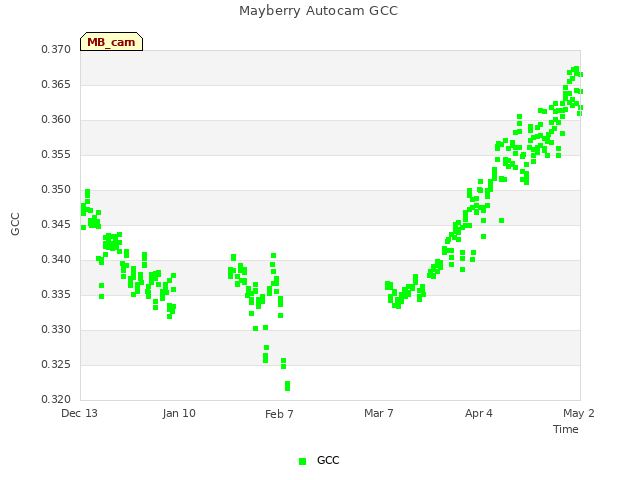Select the 0.355 y-axis label
This screenshot has width=640, height=480.
coord(56,155)
